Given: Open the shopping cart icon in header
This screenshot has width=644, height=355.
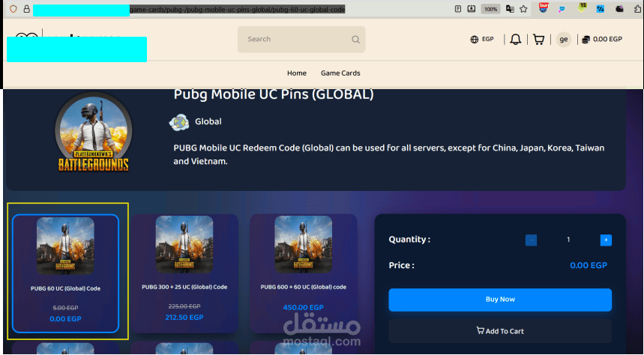Looking at the screenshot, I should [538, 40].
